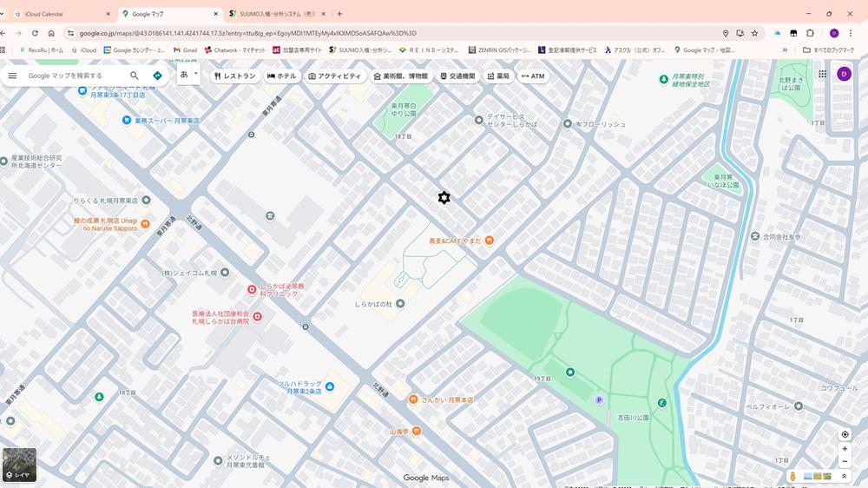Image resolution: width=868 pixels, height=488 pixels.
Task: Filter map by ホテル category
Action: [x=282, y=76]
